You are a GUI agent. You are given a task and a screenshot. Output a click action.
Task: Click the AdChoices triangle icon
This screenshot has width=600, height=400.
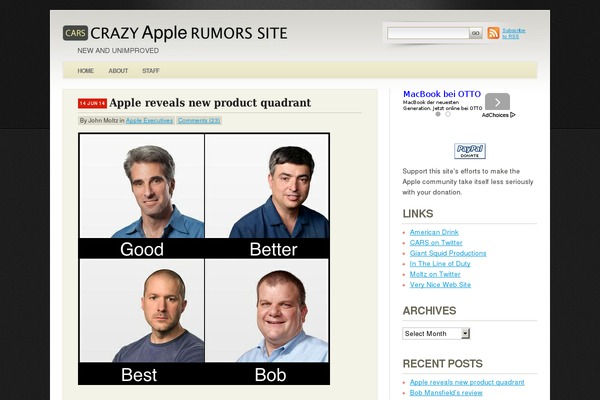(x=513, y=115)
